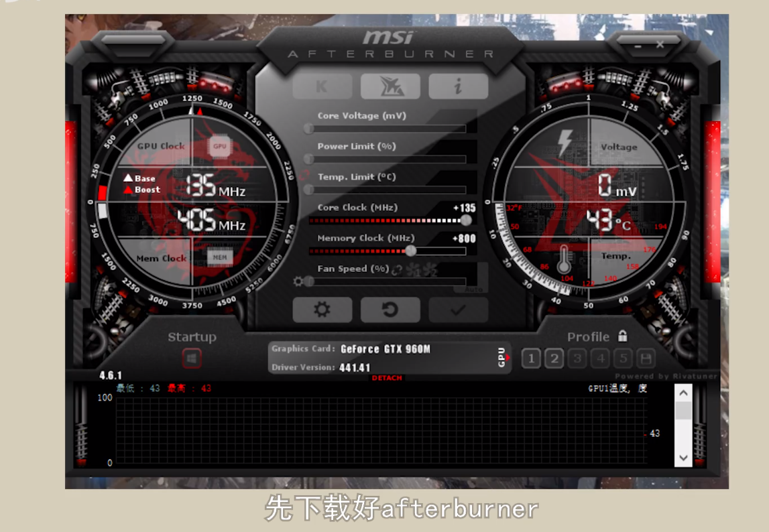
Task: Click the +135 Core Clock value
Action: pos(465,208)
